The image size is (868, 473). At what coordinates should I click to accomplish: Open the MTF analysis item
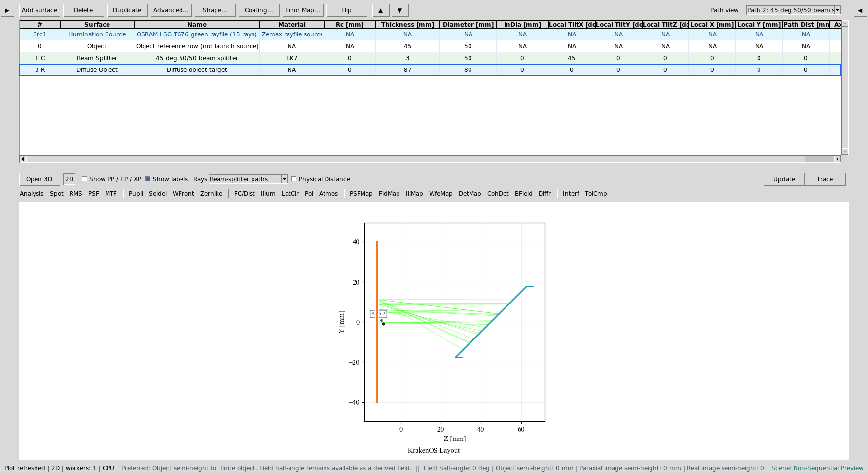point(111,194)
